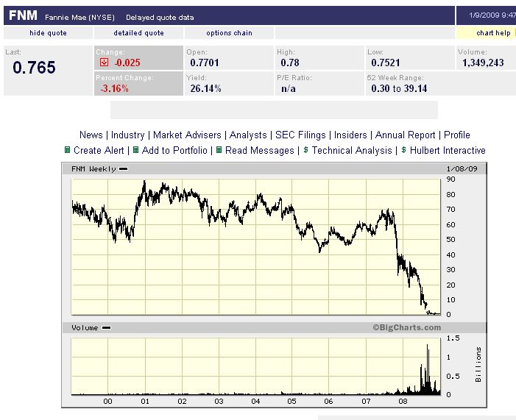The image size is (516, 420).
Task: Open the Market Advisers link
Action: point(187,135)
